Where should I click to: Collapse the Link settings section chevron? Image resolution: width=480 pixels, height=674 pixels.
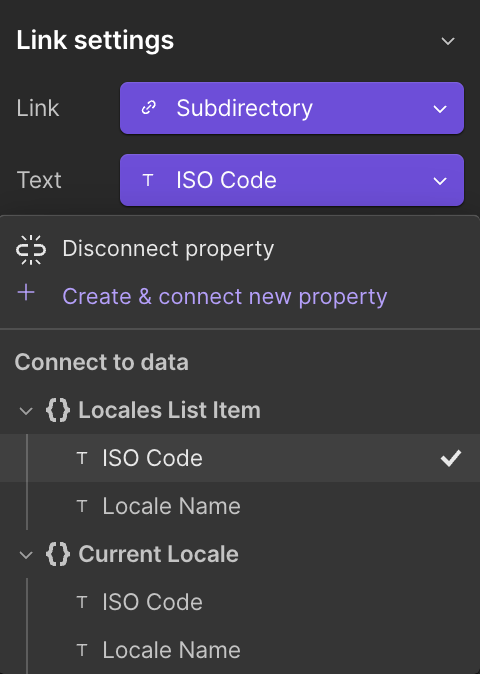coord(448,41)
